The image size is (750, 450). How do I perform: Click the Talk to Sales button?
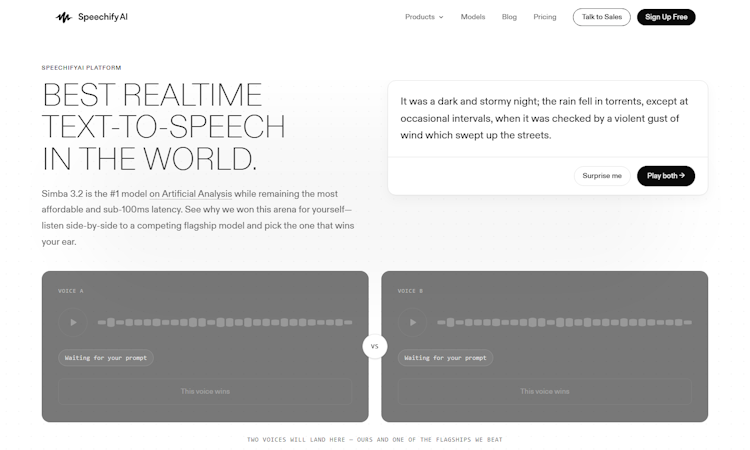pyautogui.click(x=601, y=17)
